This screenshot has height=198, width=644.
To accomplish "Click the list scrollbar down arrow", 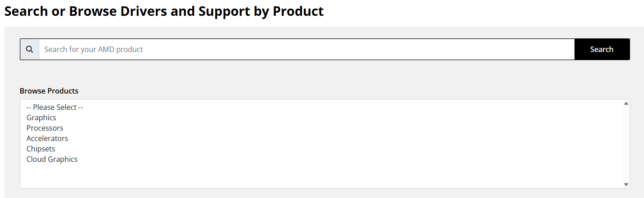I will (626, 184).
